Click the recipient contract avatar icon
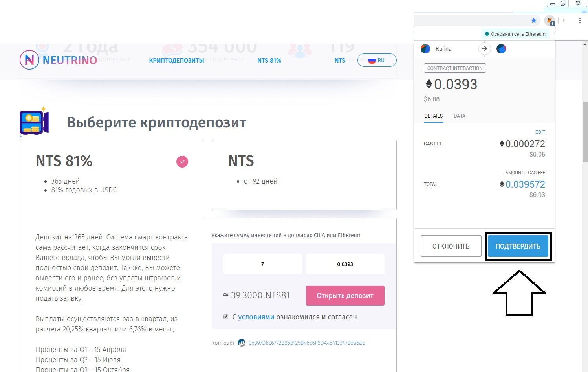Screen dimensions: 588x372 pyautogui.click(x=501, y=49)
